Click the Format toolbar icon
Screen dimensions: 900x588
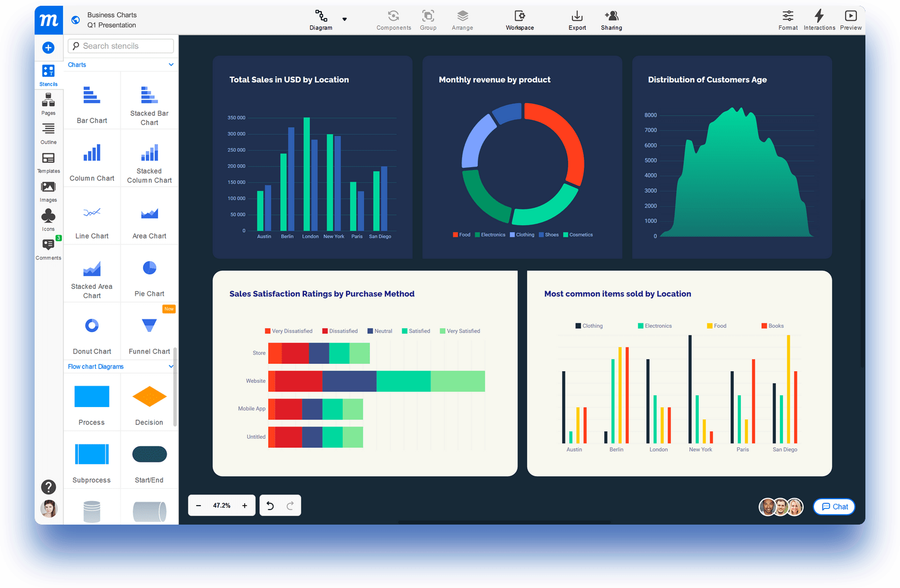787,20
